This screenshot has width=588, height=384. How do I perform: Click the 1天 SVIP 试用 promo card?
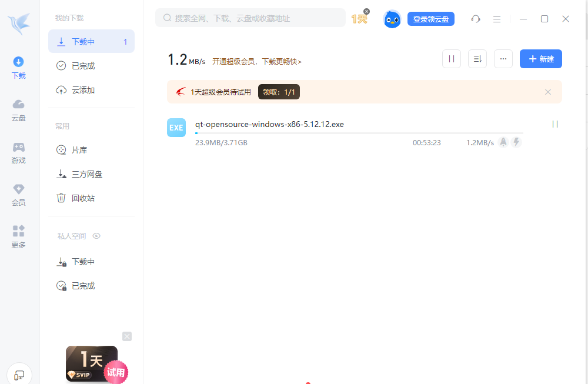96,364
